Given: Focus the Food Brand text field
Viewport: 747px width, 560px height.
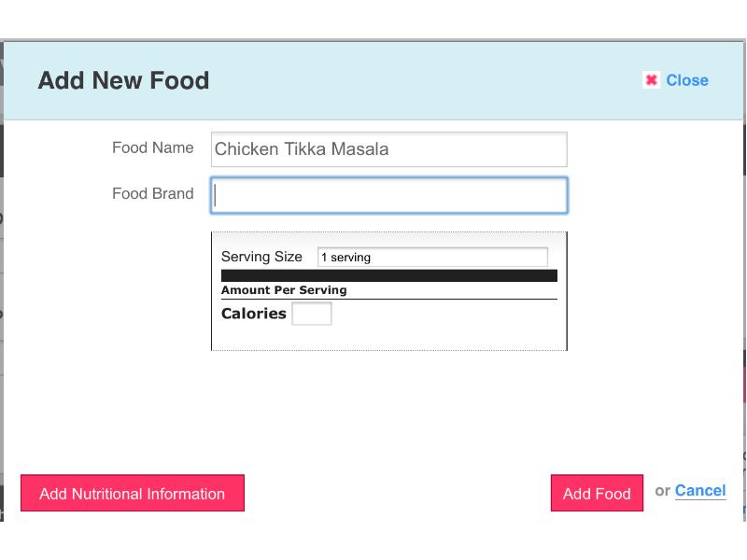Looking at the screenshot, I should (388, 195).
